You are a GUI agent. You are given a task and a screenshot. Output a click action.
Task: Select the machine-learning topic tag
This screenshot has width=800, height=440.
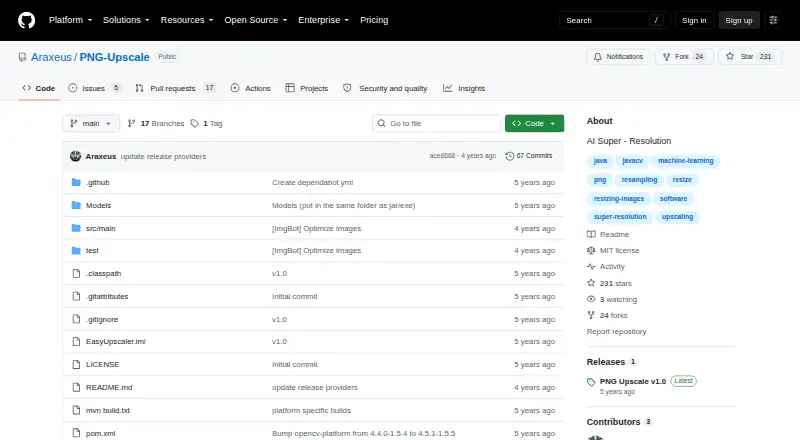(686, 161)
